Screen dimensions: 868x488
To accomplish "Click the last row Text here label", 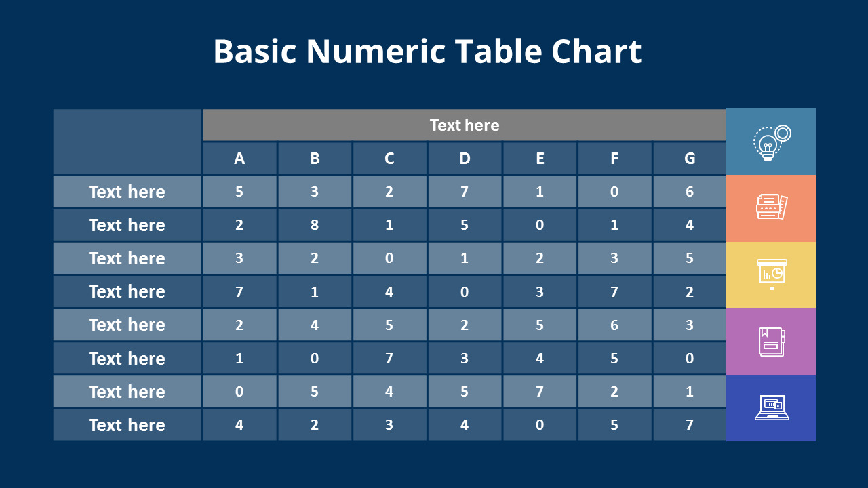I will pyautogui.click(x=127, y=425).
